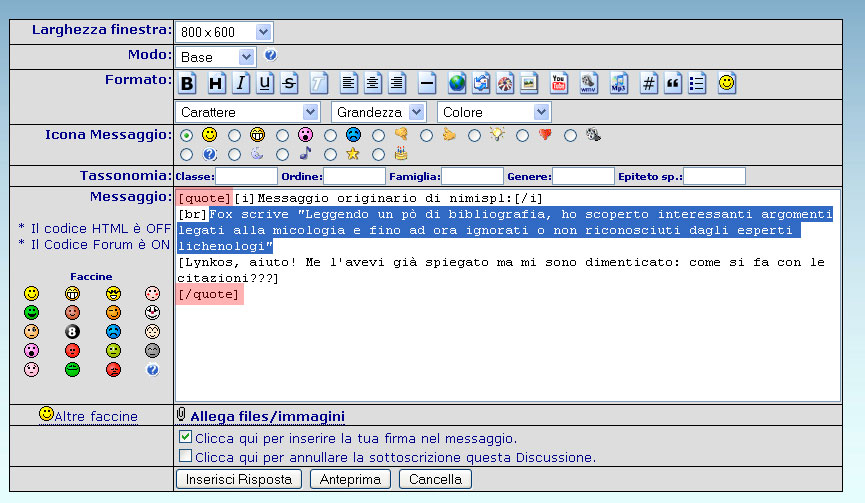Focus the Famiglia taxonomy field

(472, 176)
